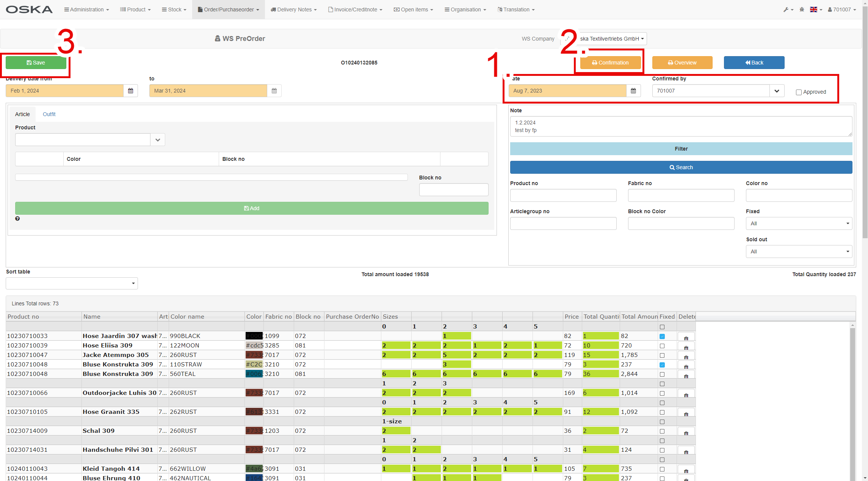Click the bug icon in top navbar
This screenshot has height=481, width=868.
click(802, 9)
